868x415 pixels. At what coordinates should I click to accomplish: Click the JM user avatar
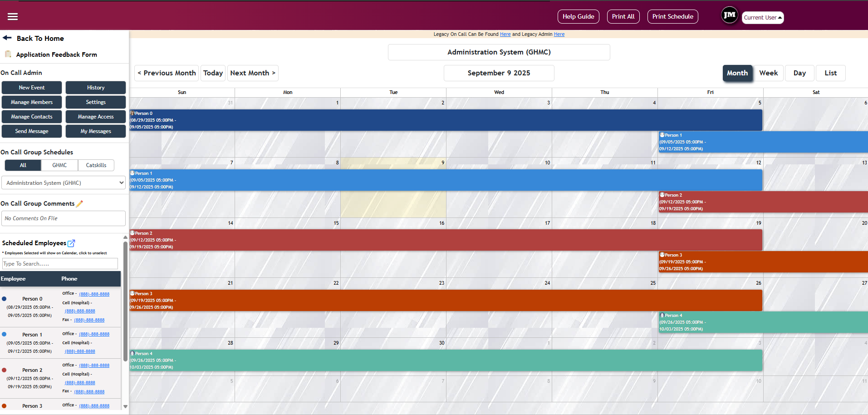click(730, 15)
